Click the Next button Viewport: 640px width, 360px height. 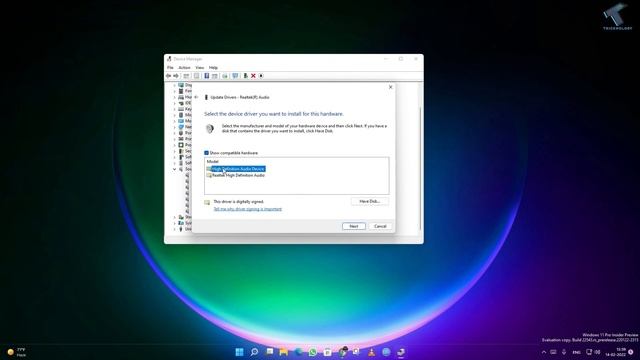tap(354, 226)
